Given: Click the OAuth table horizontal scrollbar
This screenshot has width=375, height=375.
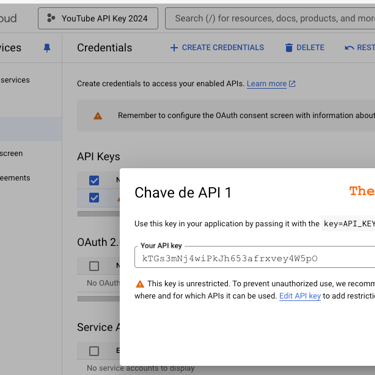Looking at the screenshot, I should 98,299.
